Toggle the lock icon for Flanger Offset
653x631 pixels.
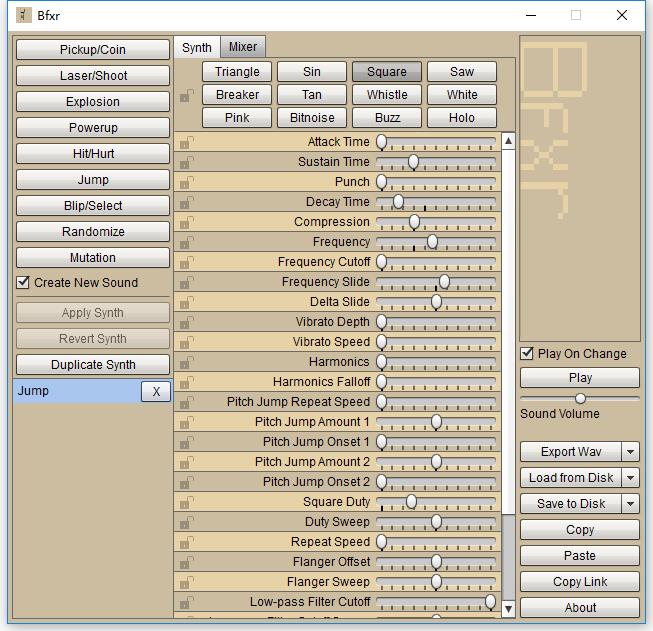(187, 562)
